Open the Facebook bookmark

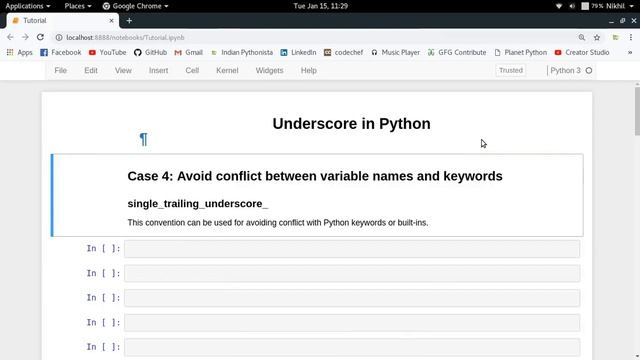[x=61, y=52]
